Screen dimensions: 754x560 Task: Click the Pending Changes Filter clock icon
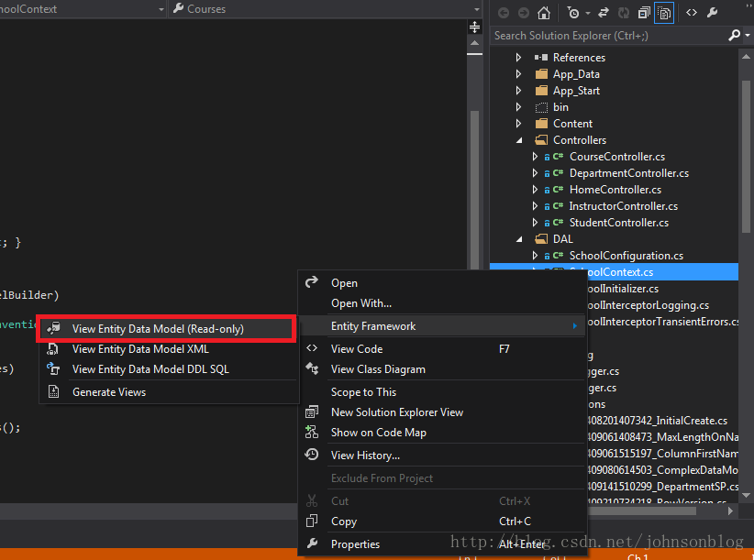pyautogui.click(x=574, y=13)
